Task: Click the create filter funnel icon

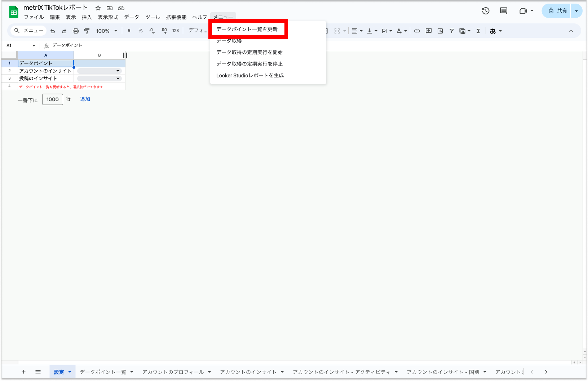Action: 452,31
